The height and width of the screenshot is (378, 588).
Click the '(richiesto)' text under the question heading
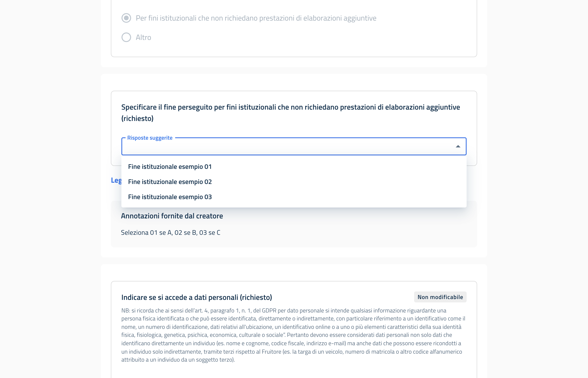click(137, 119)
